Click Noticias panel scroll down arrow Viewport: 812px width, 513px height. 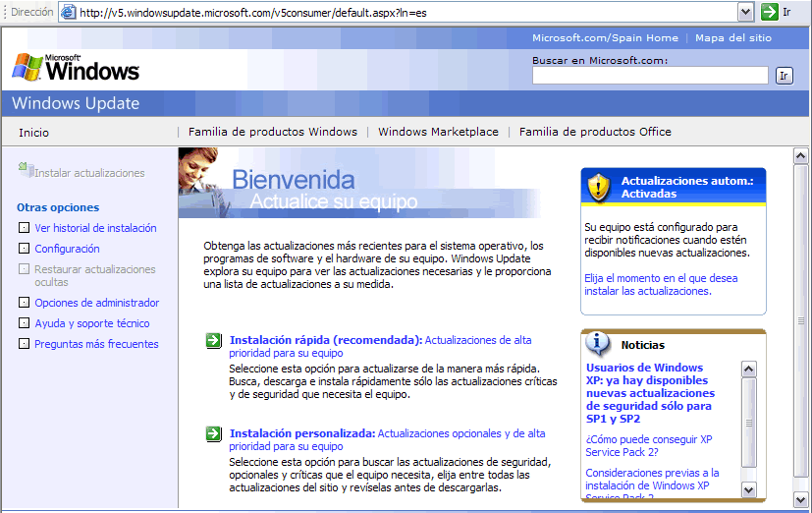tap(748, 489)
